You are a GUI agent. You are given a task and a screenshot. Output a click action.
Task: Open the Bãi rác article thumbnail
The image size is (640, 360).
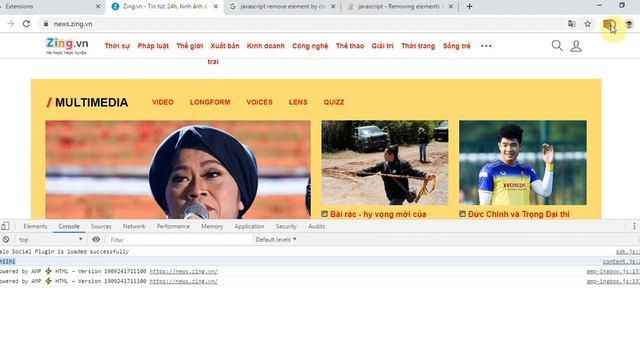click(384, 162)
